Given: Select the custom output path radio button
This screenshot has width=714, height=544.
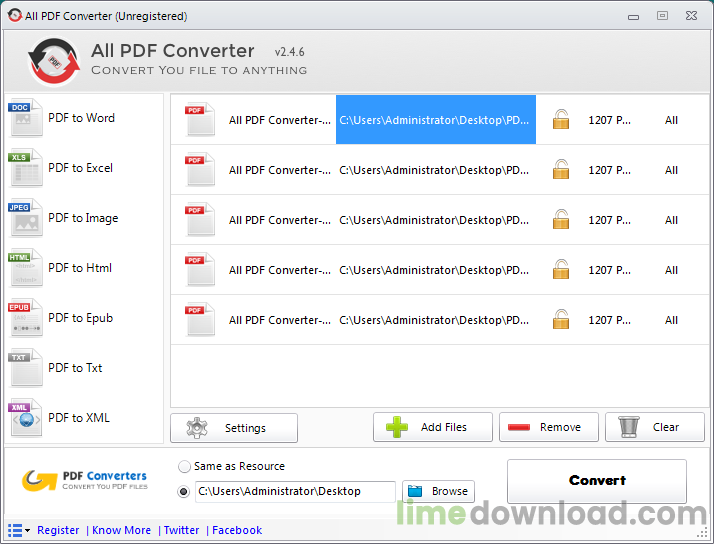Looking at the screenshot, I should click(184, 492).
